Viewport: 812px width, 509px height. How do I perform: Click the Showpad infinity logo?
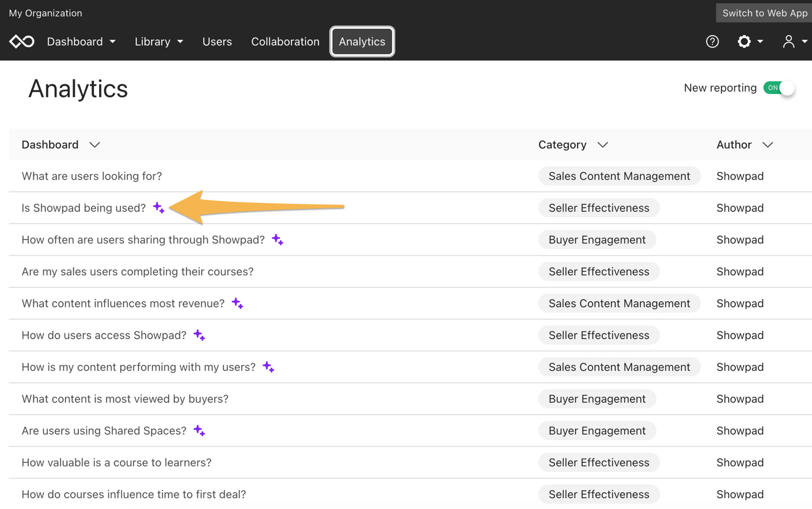click(22, 41)
